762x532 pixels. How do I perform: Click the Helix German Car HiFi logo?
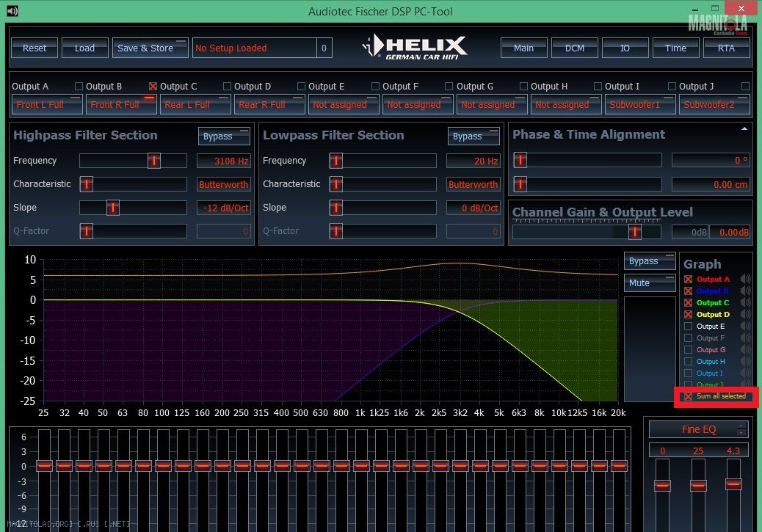point(415,48)
